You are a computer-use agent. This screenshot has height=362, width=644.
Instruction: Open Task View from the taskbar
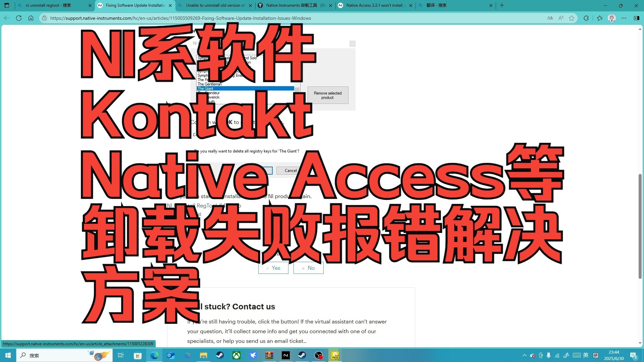(x=121, y=355)
